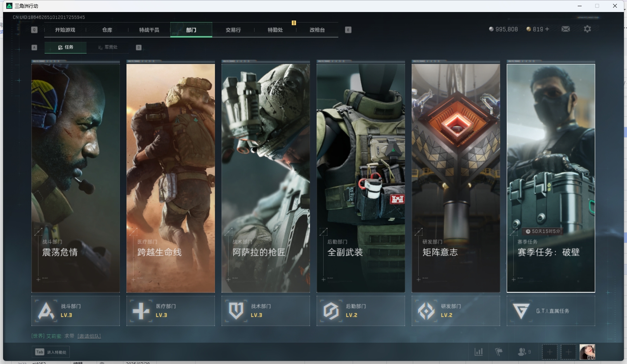Click the yellow alert badge above 交易行
This screenshot has width=627, height=364.
[294, 23]
